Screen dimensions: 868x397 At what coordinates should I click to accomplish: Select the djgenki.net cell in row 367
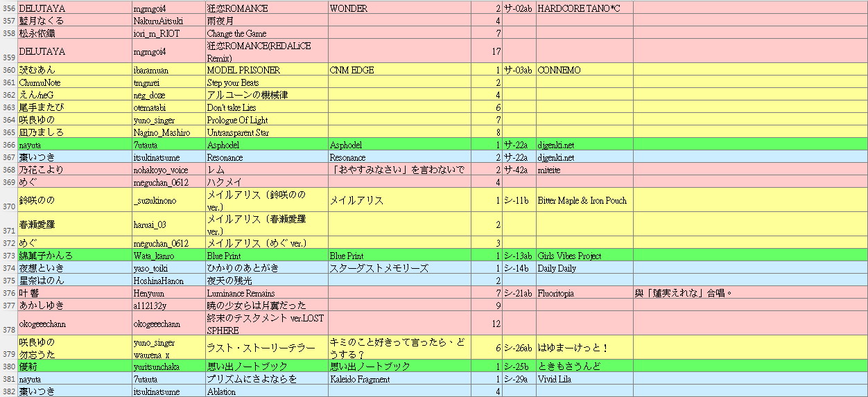(584, 157)
